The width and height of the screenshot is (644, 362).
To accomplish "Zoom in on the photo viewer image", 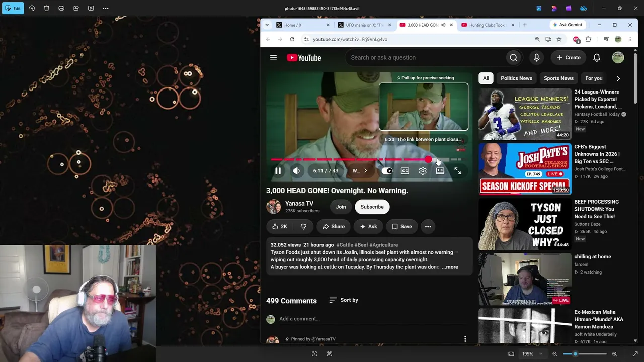I will click(x=614, y=354).
